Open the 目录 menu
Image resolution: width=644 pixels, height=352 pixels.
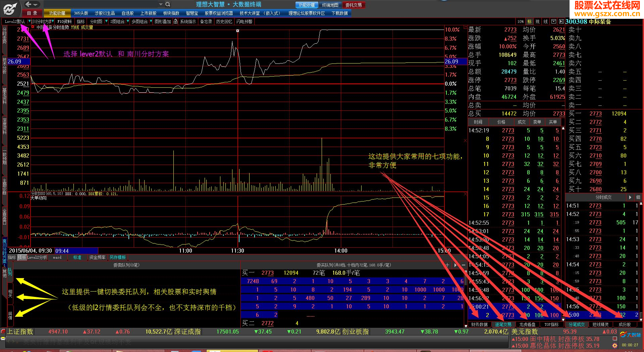click(32, 13)
